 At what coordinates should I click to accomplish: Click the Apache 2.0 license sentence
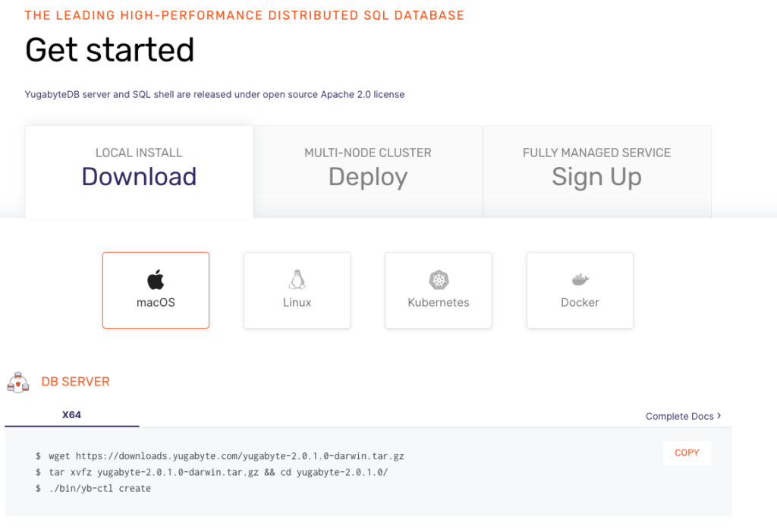pos(215,94)
